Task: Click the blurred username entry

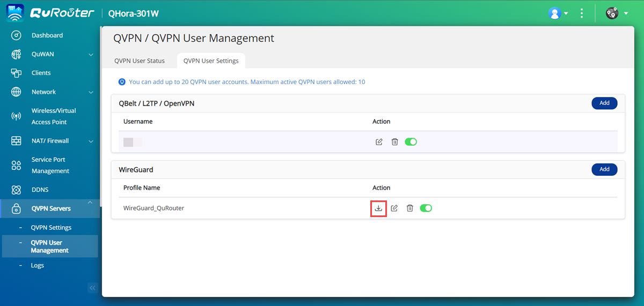Action: [x=133, y=142]
